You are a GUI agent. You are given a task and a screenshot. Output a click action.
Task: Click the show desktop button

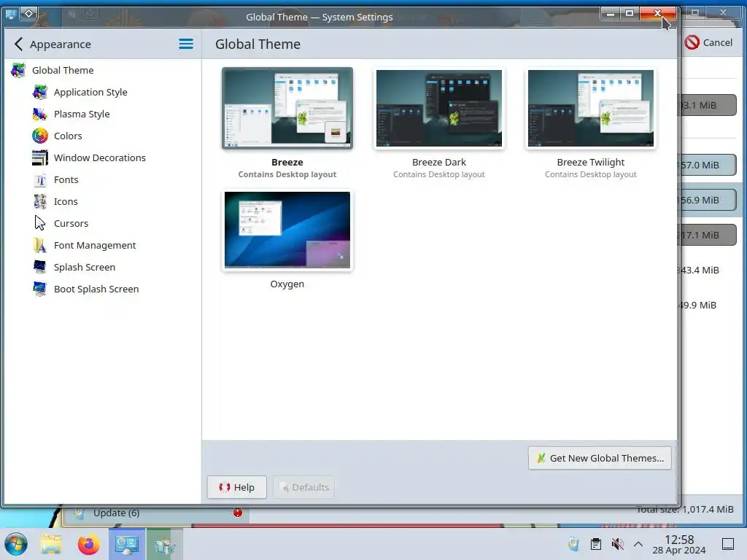[728, 544]
